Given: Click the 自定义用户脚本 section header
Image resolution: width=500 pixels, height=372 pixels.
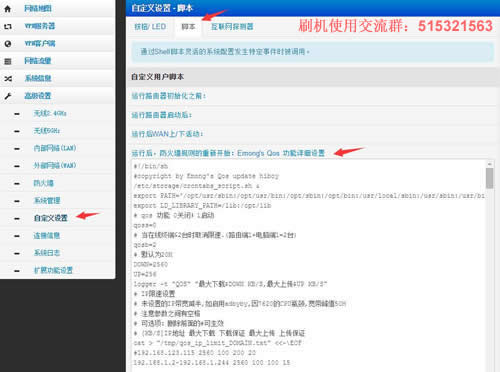Looking at the screenshot, I should pos(157,77).
